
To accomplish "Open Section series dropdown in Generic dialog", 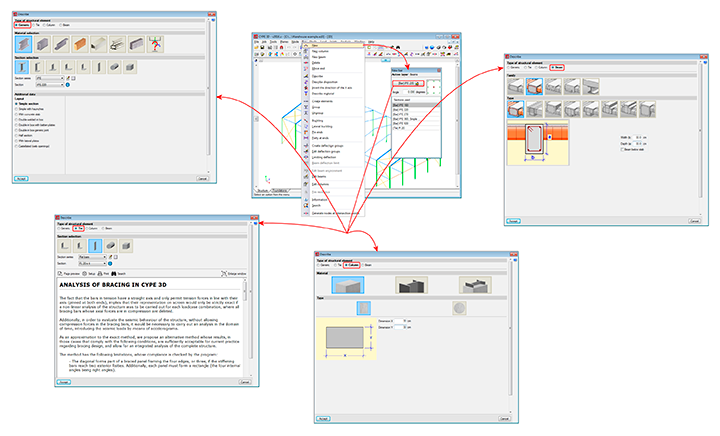I will [x=50, y=78].
